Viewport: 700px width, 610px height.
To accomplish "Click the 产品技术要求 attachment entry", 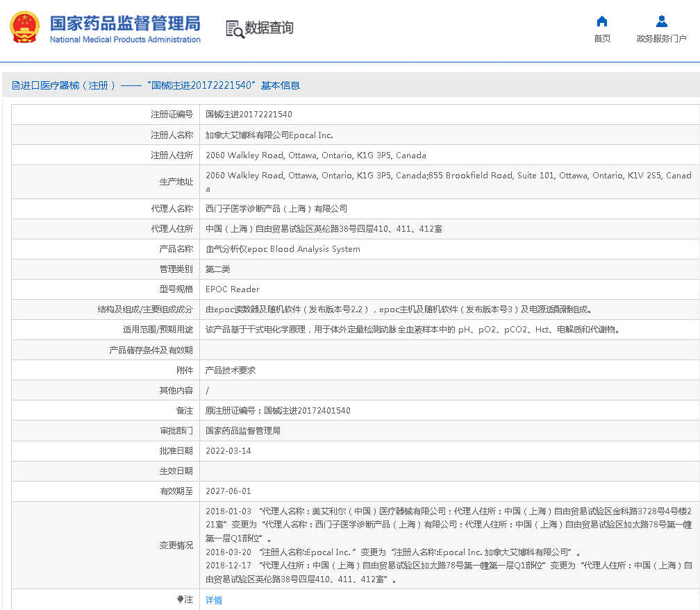I will 231,371.
